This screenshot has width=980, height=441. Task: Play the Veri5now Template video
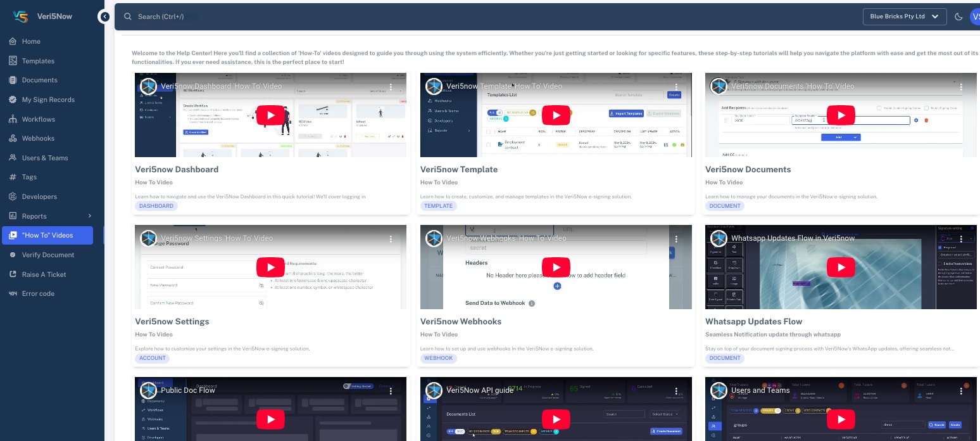click(556, 115)
